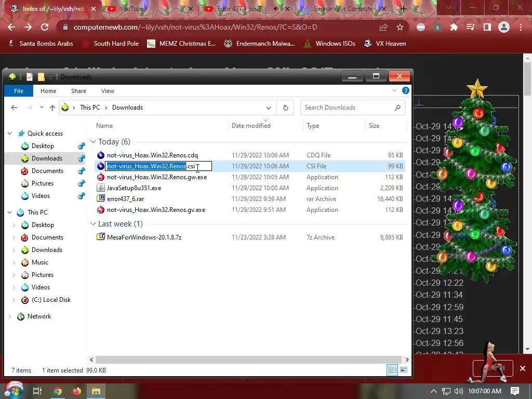The height and width of the screenshot is (399, 532).
Task: Open Windows ISOs bookmark
Action: [330, 44]
